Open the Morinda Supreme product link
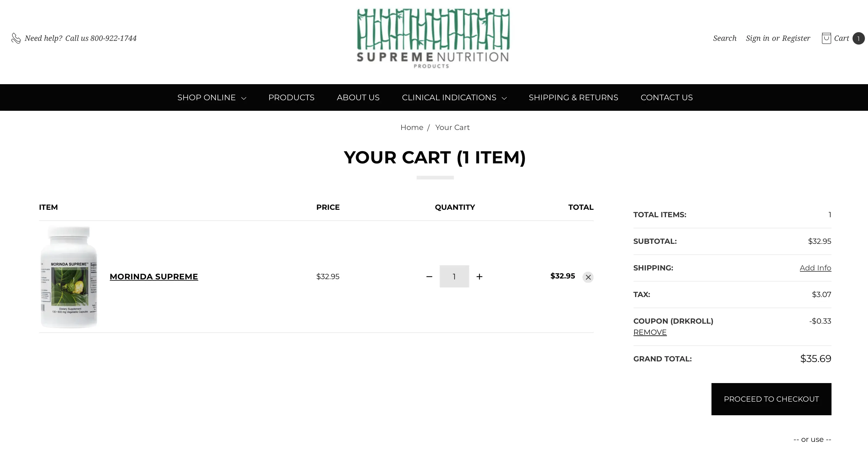 [x=154, y=277]
